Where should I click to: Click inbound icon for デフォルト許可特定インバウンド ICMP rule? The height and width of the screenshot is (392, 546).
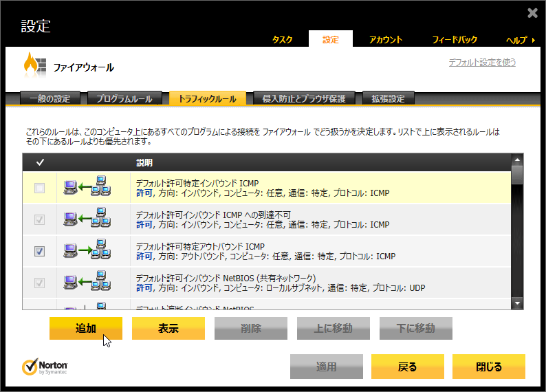coord(87,188)
